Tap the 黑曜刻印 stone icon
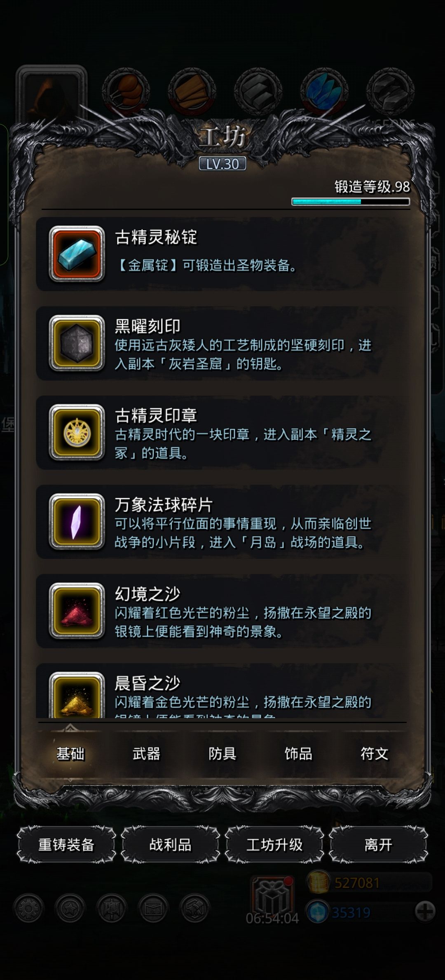Image resolution: width=445 pixels, height=980 pixels. [x=77, y=343]
